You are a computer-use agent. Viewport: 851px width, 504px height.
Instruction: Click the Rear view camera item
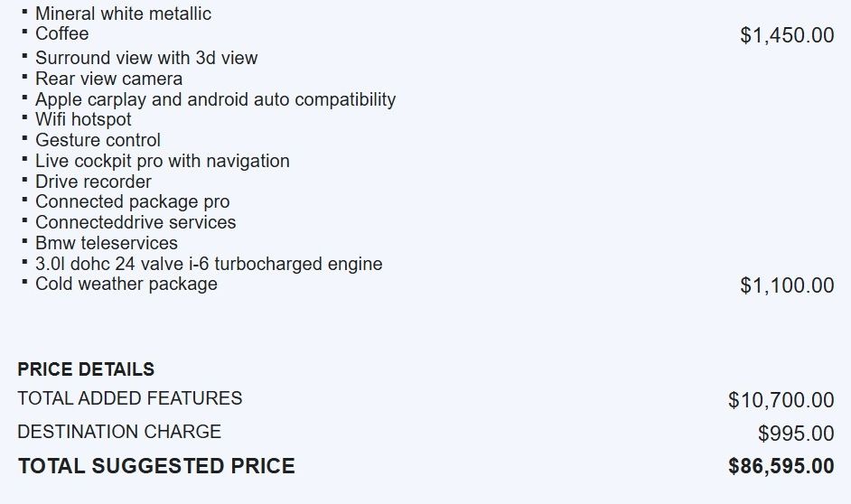click(108, 79)
